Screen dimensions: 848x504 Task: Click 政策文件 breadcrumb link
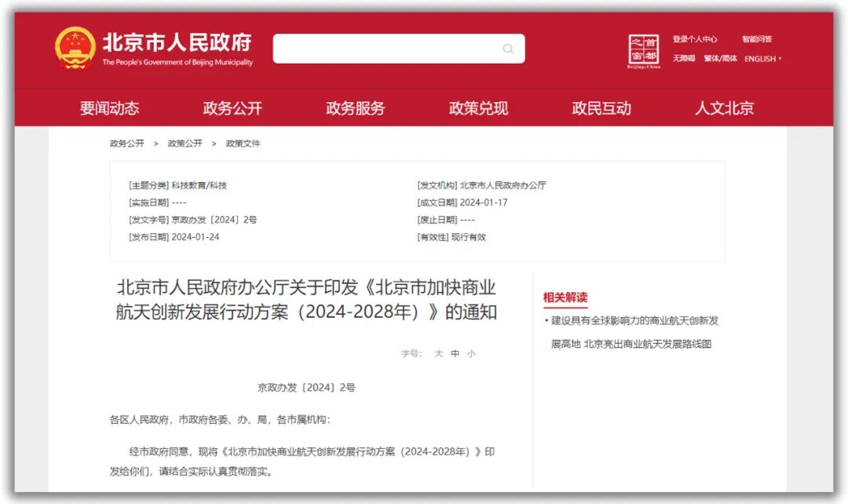pos(243,144)
